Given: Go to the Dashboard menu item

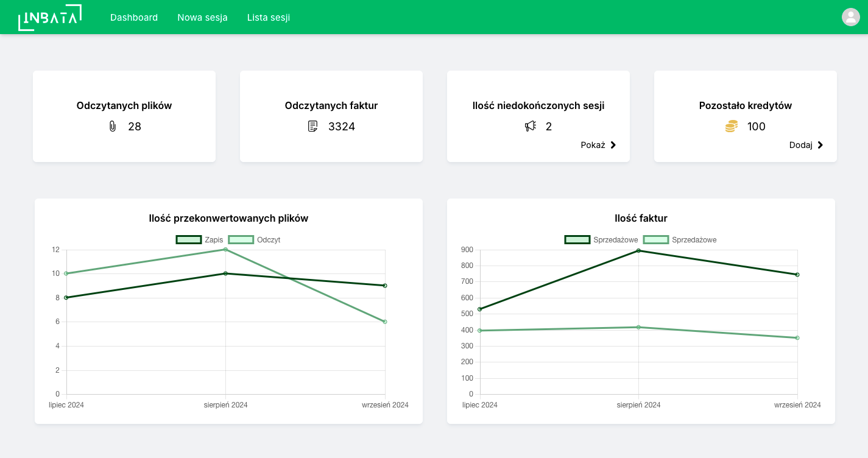Looking at the screenshot, I should pos(134,17).
